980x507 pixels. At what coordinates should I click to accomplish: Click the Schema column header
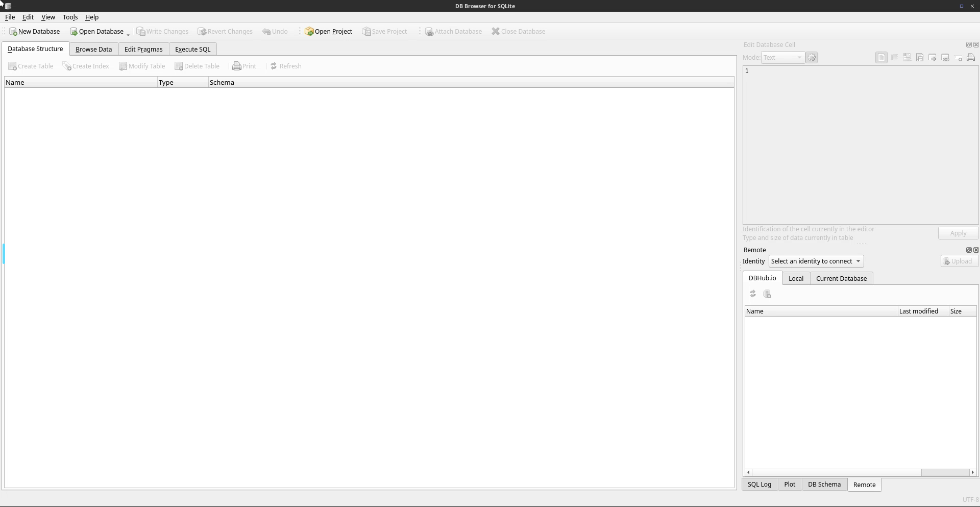click(222, 83)
